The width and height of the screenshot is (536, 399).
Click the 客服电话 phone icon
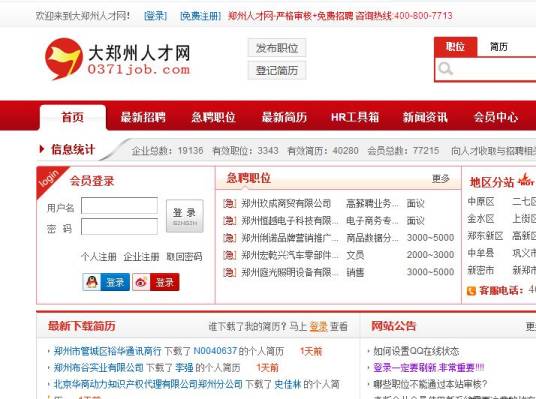coord(471,291)
